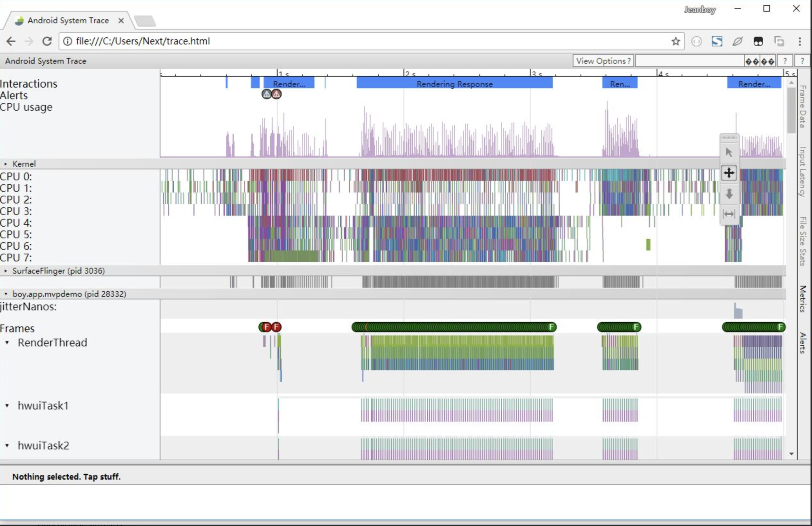The image size is (812, 526).
Task: Select the long Rendering Response interaction bar
Action: click(x=454, y=84)
